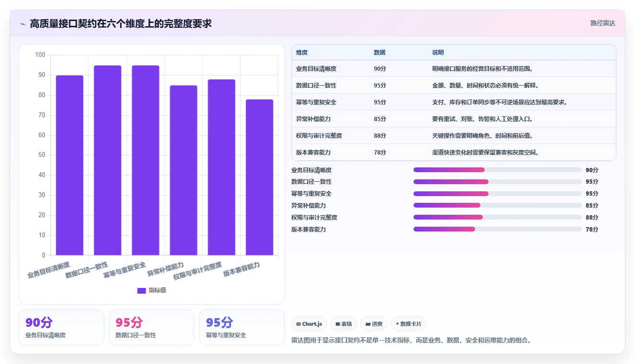
Task: Click the 说明 table column header
Action: (x=438, y=52)
